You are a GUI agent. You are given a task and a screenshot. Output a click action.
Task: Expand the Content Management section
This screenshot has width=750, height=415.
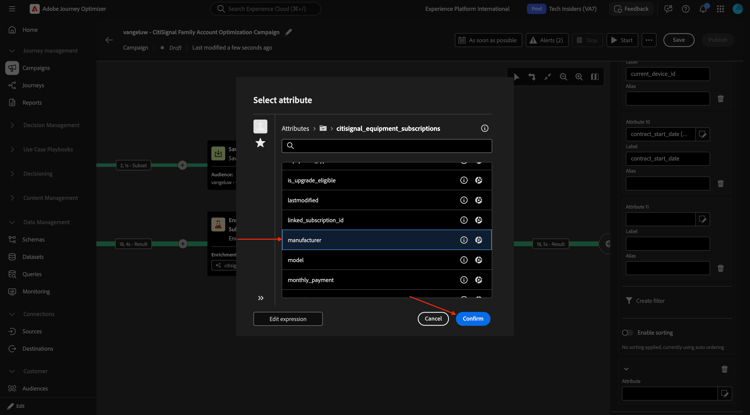13,198
